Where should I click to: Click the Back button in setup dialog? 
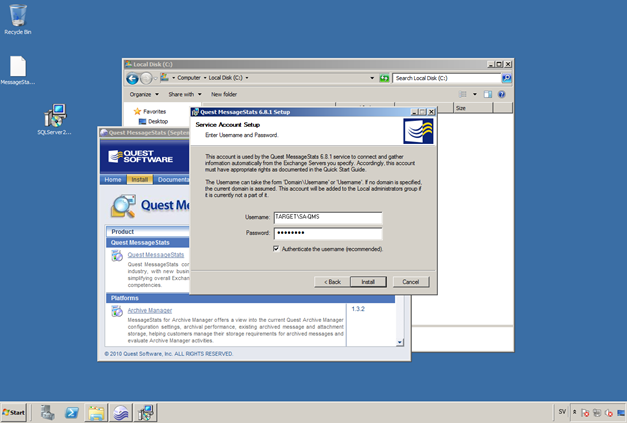coord(332,282)
